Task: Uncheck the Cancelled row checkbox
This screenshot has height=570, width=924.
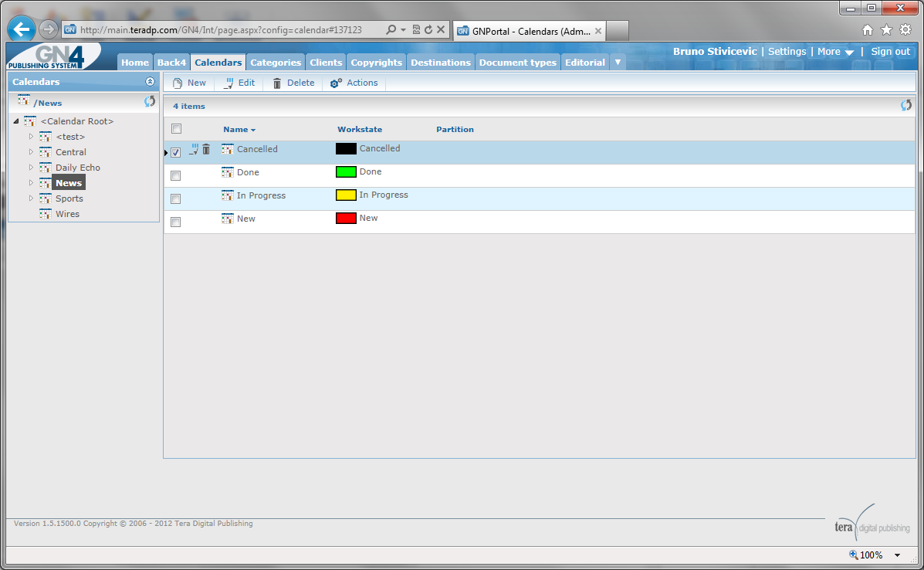Action: [x=175, y=152]
